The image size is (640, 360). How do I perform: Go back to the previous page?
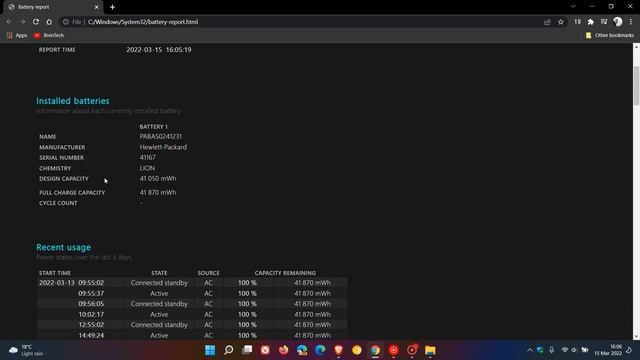click(x=9, y=22)
